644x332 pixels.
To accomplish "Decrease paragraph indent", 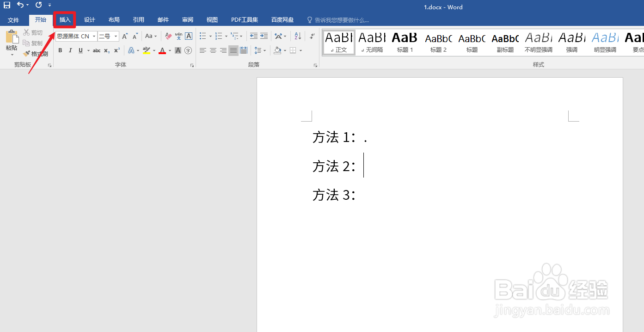I will (254, 36).
